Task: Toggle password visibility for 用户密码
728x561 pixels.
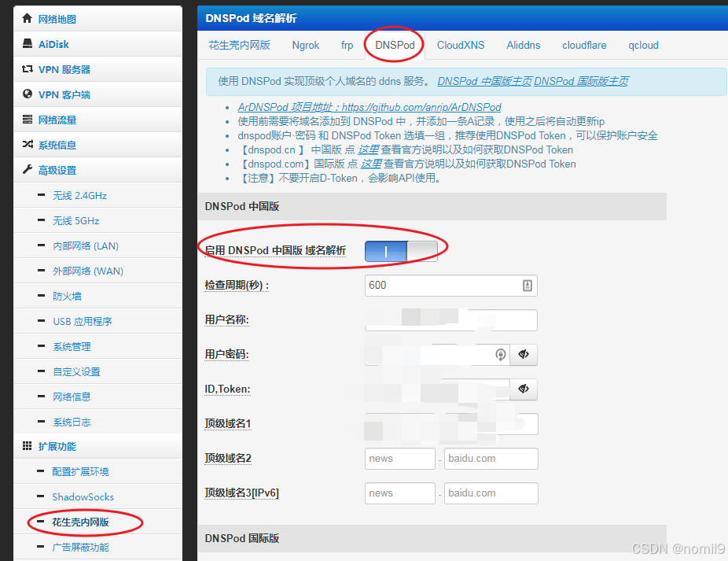Action: (x=524, y=355)
